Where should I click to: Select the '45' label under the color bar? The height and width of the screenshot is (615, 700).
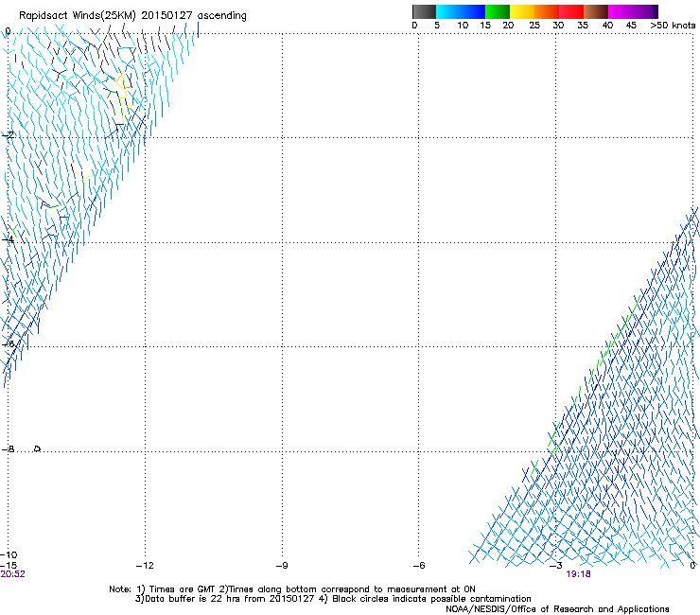point(631,26)
